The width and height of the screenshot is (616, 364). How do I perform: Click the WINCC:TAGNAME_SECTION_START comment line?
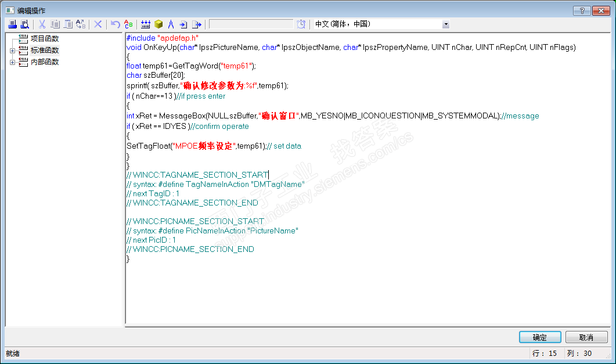coord(197,175)
